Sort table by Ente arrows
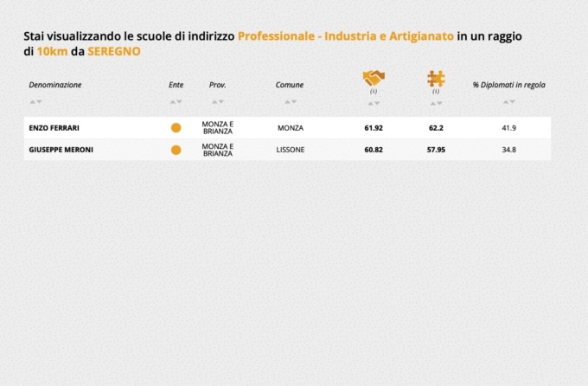The height and width of the screenshot is (386, 588). (176, 102)
